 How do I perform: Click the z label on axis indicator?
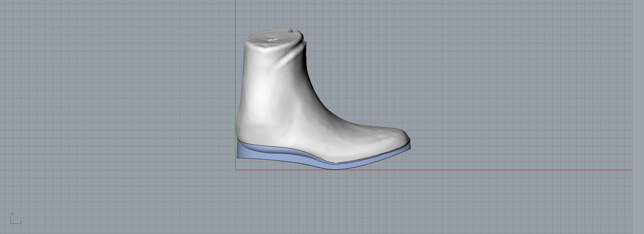[12, 214]
